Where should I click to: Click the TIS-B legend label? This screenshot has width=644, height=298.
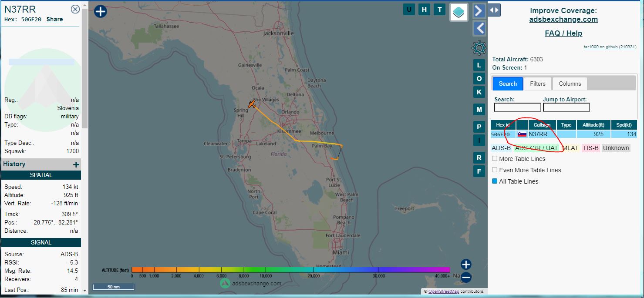click(590, 148)
